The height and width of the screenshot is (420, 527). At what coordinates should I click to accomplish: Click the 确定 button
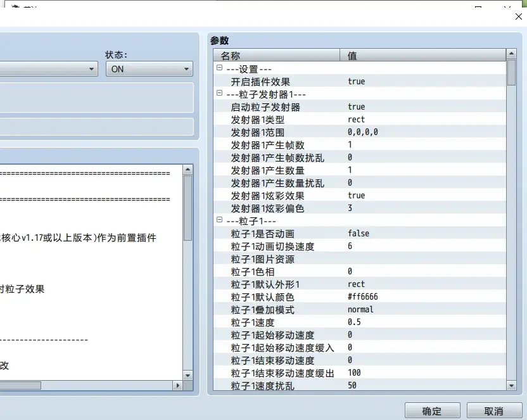(432, 411)
